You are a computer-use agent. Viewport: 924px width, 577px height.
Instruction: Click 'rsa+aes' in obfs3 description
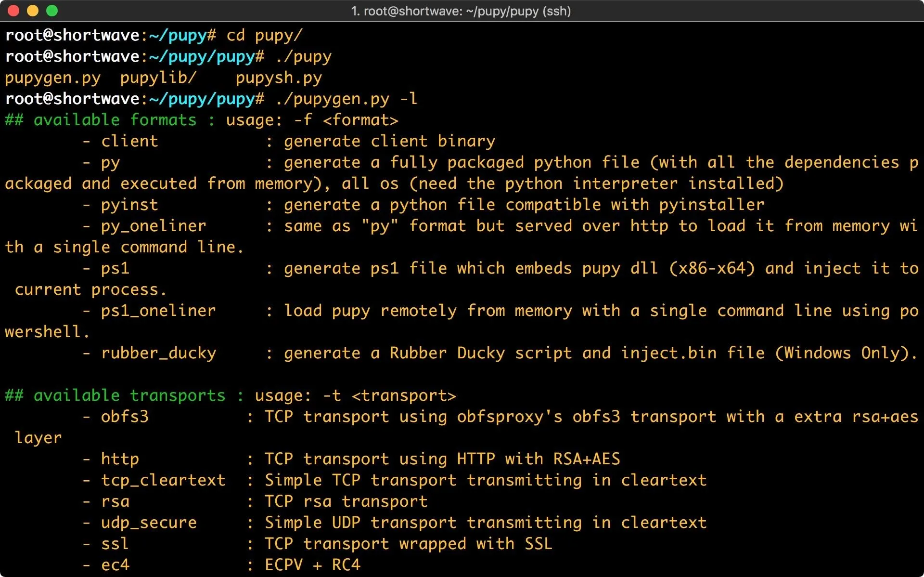[x=885, y=417]
